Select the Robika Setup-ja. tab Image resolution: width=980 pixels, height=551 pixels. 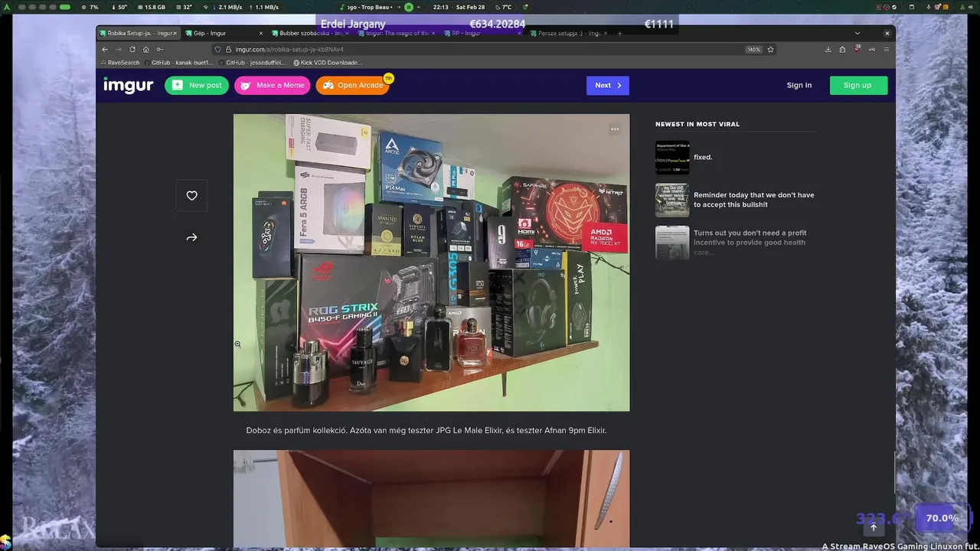tap(137, 34)
